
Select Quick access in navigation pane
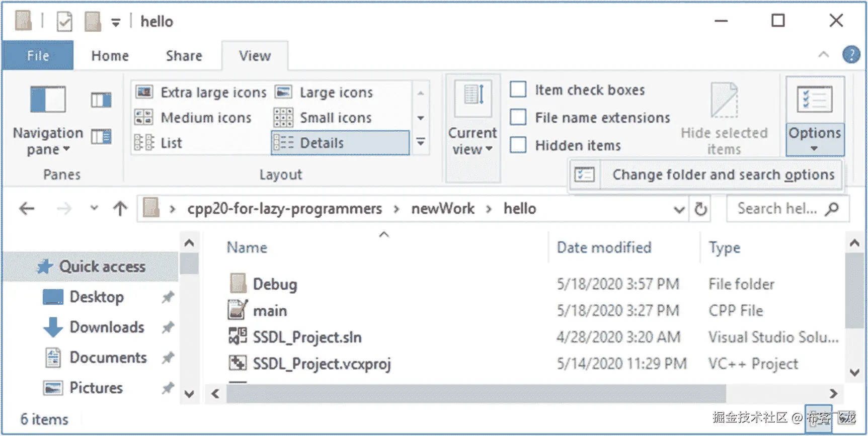tap(91, 267)
